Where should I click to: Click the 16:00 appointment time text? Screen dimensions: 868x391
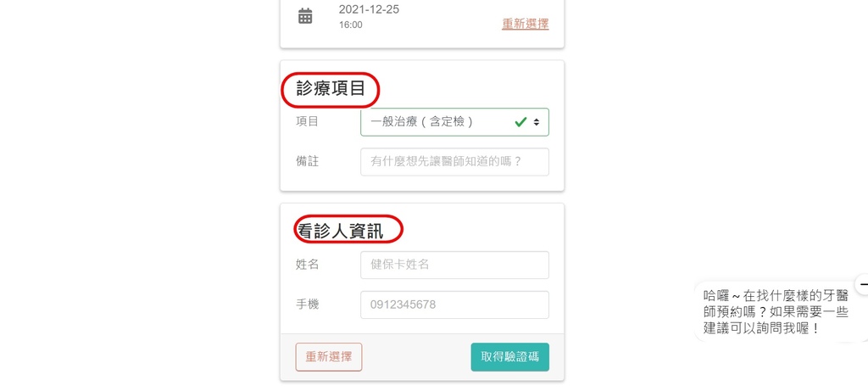pos(350,25)
